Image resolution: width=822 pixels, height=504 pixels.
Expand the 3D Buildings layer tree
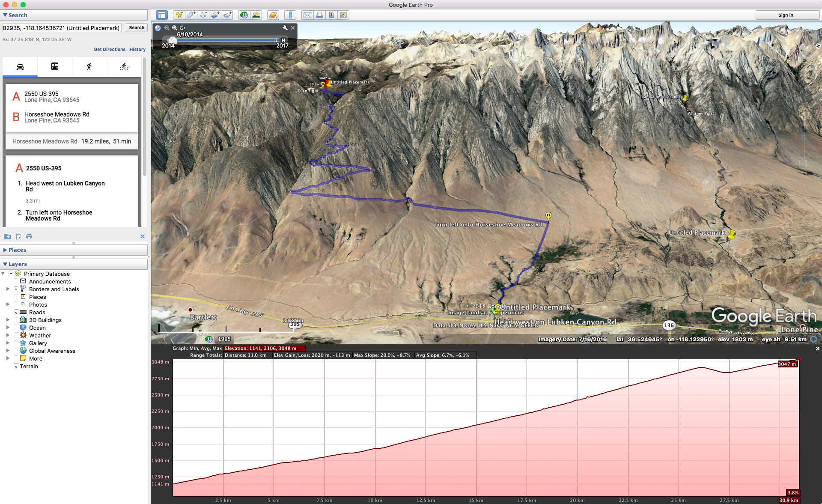point(8,320)
